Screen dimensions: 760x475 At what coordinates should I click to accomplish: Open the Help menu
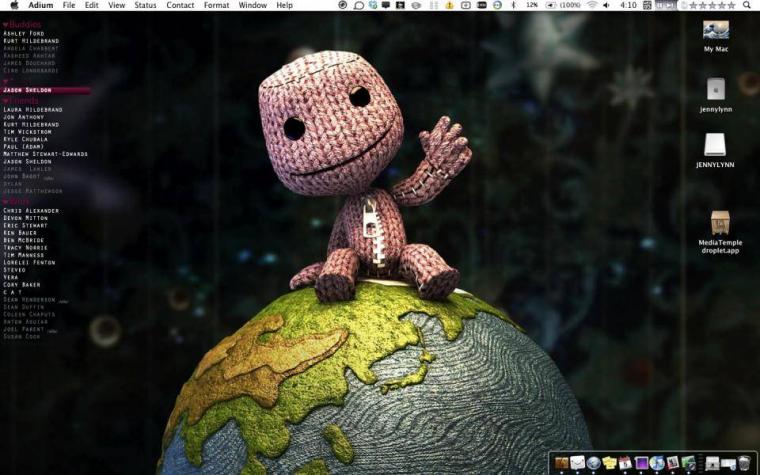click(285, 5)
